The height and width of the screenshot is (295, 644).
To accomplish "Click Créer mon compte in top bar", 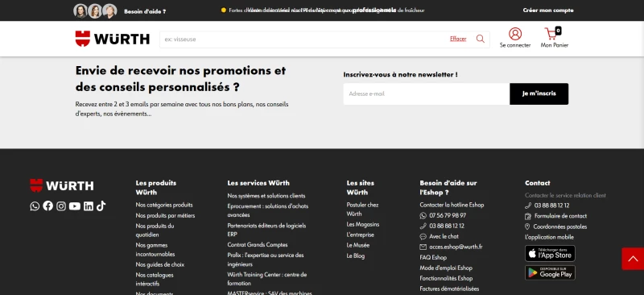I will point(548,10).
